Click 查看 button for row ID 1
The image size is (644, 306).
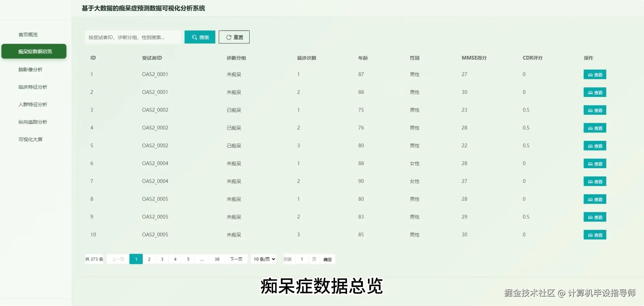click(595, 74)
